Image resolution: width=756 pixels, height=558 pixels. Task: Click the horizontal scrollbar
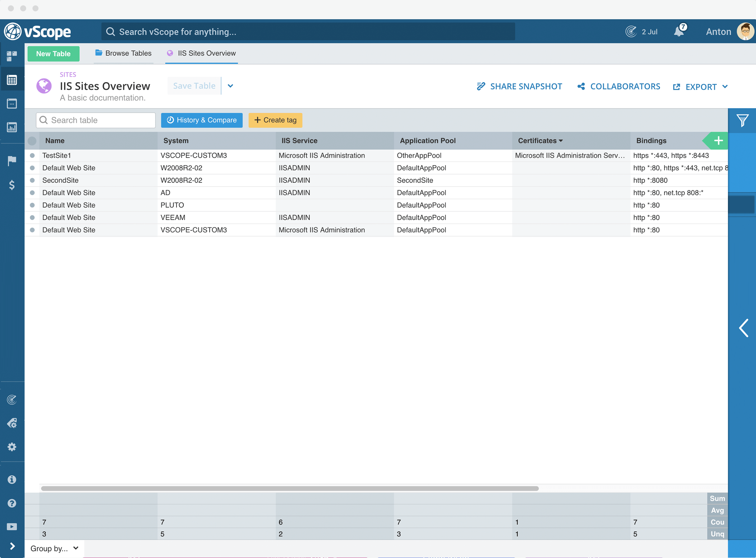point(289,488)
